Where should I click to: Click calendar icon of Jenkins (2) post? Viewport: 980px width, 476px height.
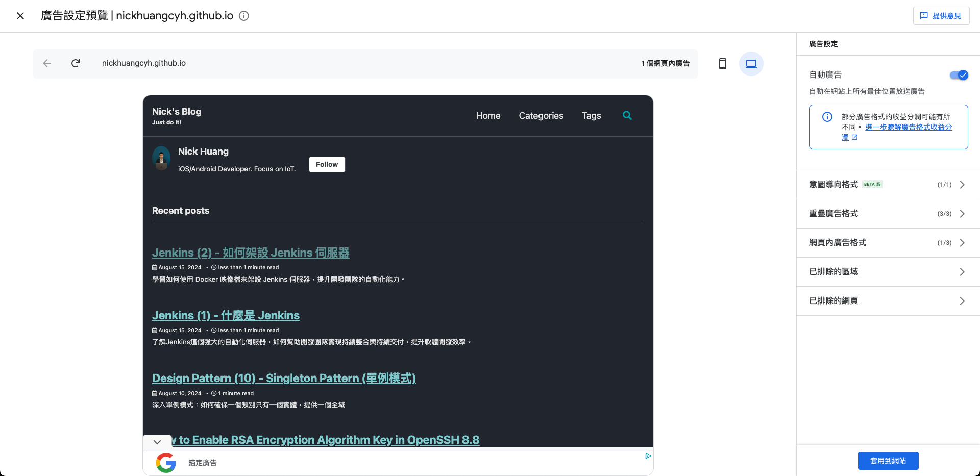click(x=155, y=267)
